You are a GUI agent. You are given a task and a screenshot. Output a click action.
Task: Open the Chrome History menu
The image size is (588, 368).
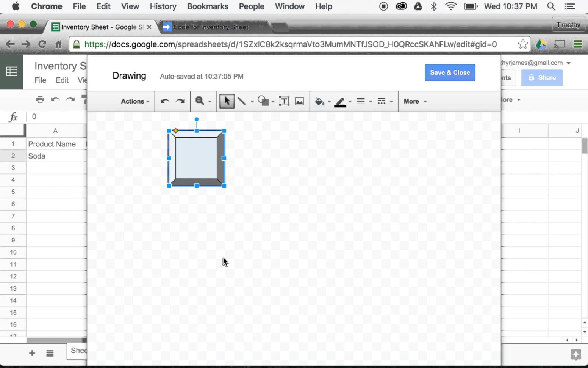(x=163, y=6)
